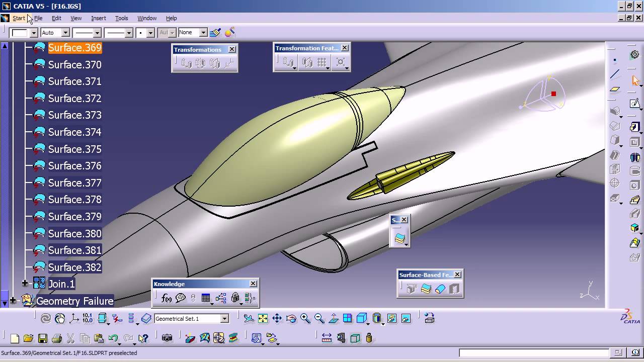Open the Geometrical Set.1 dropdown

(x=224, y=319)
